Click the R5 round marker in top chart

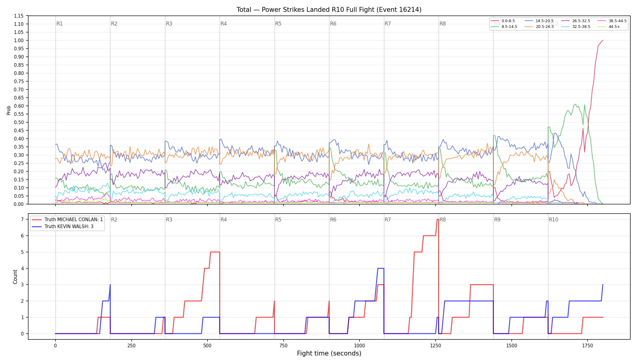[x=278, y=24]
